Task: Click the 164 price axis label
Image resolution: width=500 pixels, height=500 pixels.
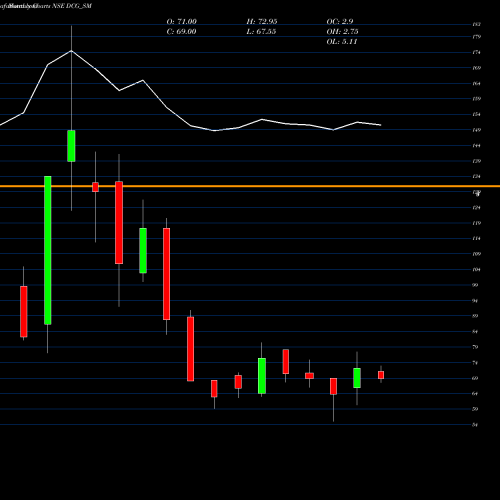Action: (477, 84)
